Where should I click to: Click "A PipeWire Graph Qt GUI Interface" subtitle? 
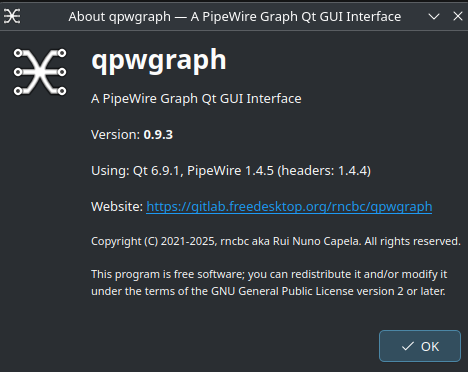click(196, 99)
